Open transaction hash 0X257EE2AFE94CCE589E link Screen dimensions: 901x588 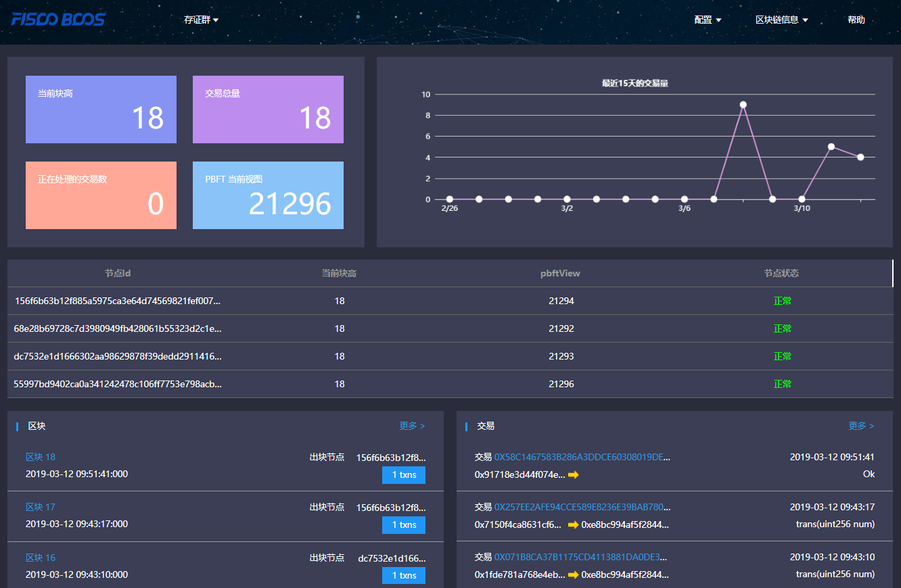pyautogui.click(x=582, y=507)
